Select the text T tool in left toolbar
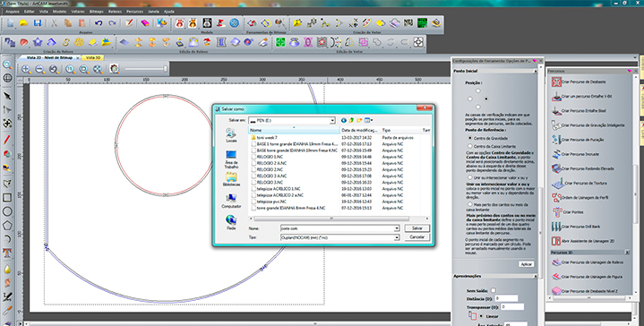 point(7,253)
